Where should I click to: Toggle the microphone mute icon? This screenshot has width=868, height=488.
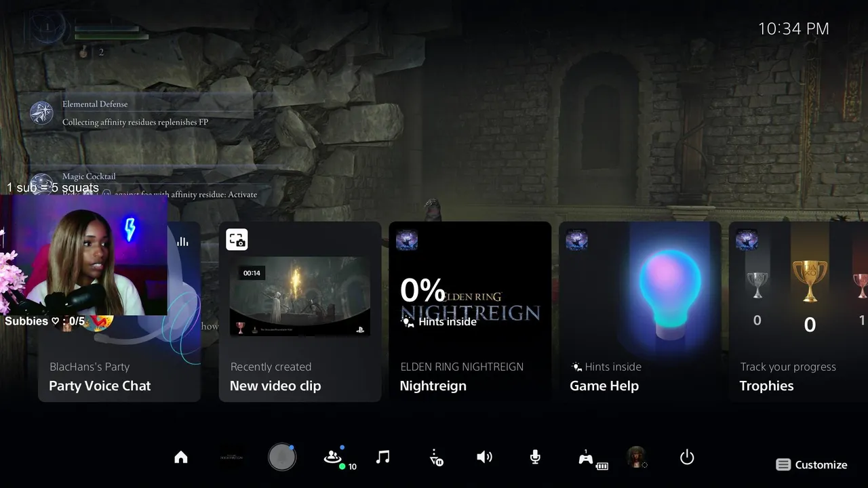click(x=535, y=457)
